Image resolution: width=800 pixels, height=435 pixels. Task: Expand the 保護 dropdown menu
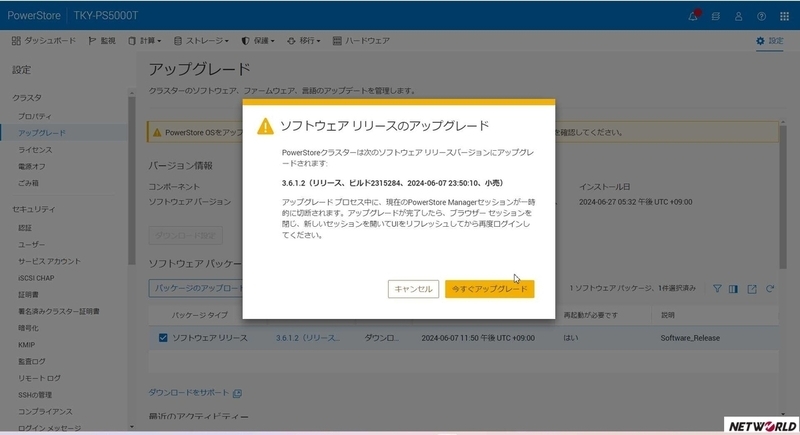[x=258, y=41]
